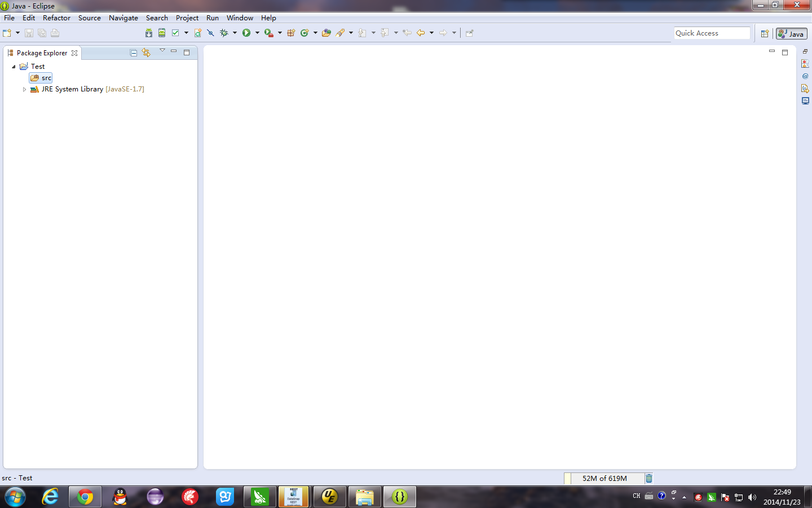
Task: Click the heap status 52M of 619M bar
Action: click(604, 478)
